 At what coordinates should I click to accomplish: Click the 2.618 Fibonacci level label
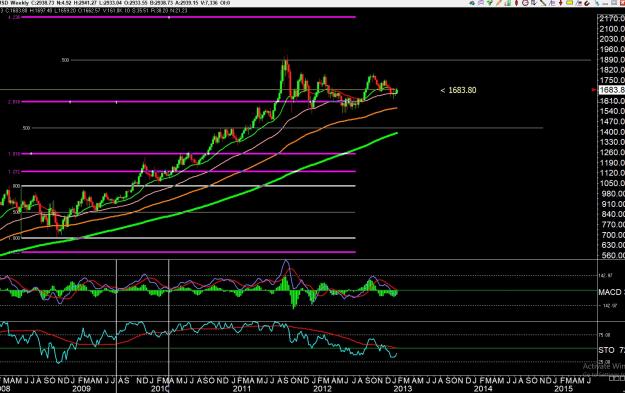click(x=14, y=102)
